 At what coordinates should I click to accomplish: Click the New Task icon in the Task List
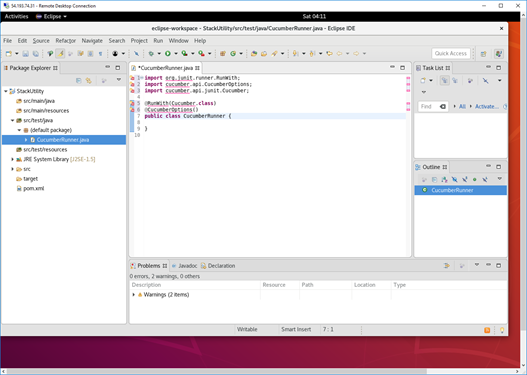[x=423, y=81]
